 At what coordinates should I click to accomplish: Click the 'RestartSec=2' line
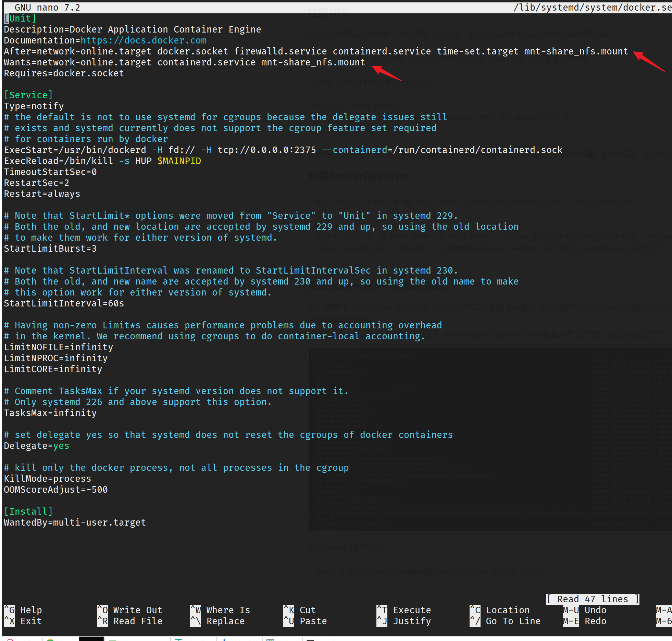click(x=37, y=183)
